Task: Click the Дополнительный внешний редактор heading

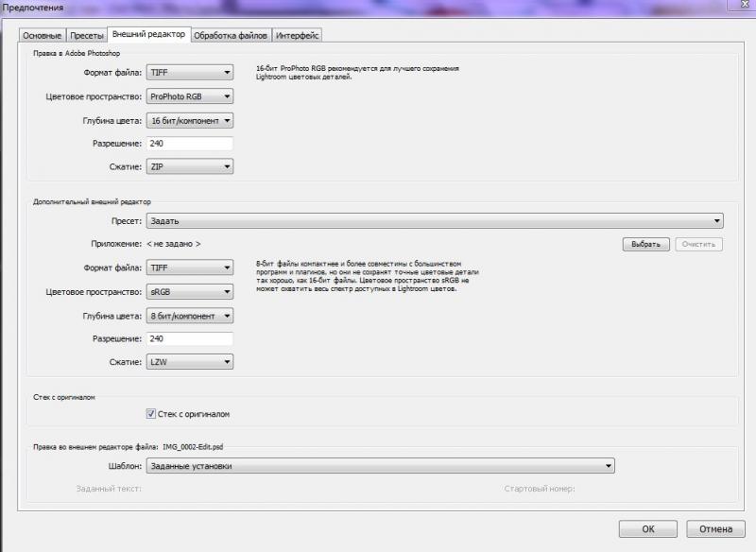Action: [92, 201]
